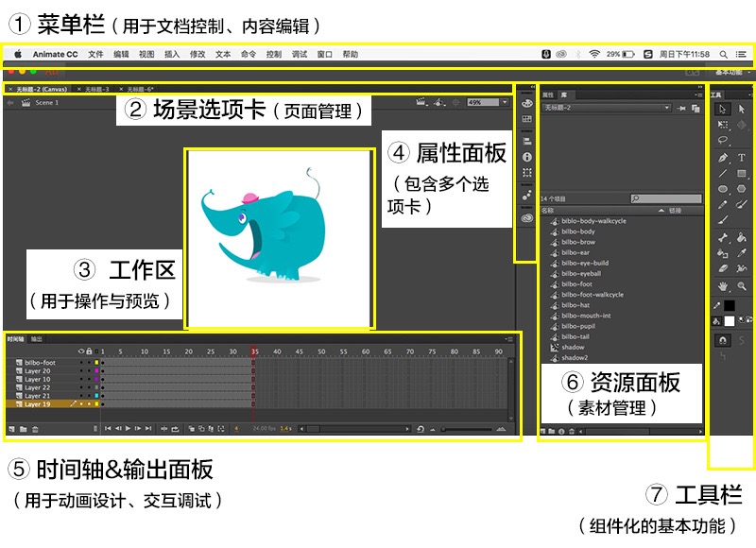The width and height of the screenshot is (756, 548).
Task: Select the Pen tool in toolbar
Action: click(x=723, y=157)
